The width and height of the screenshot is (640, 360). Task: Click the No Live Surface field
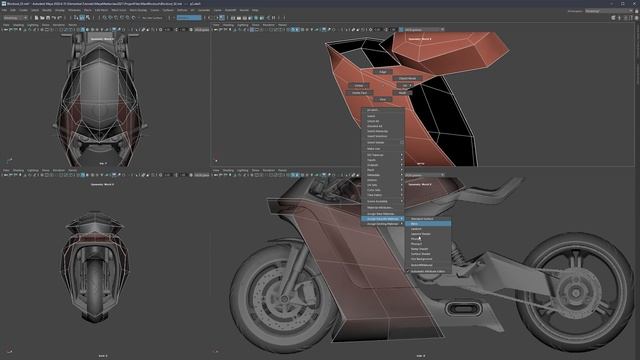coord(151,18)
